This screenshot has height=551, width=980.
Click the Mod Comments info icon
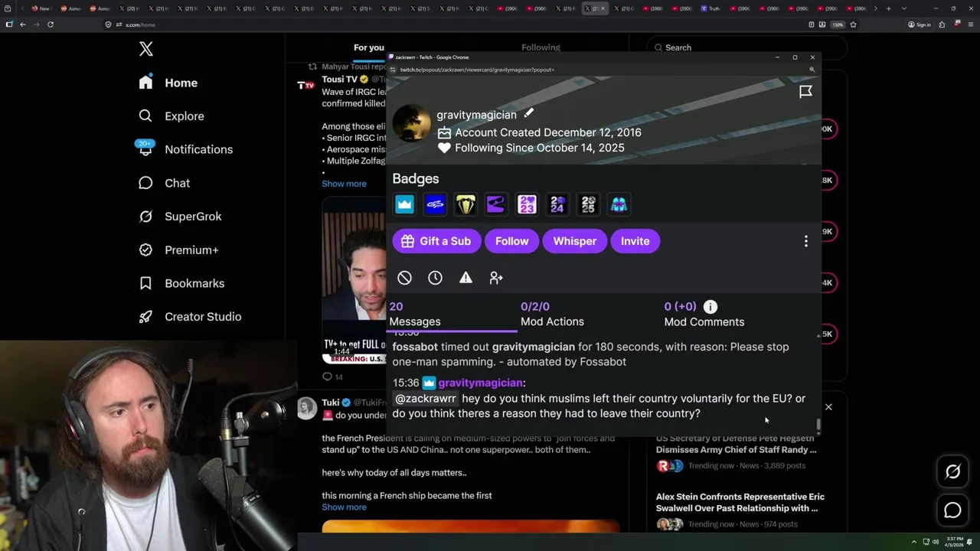coord(710,307)
